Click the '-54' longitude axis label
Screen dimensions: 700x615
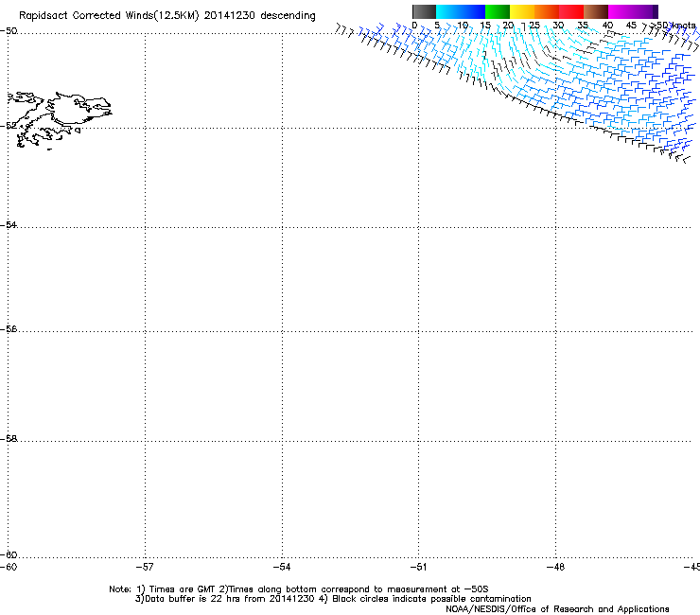click(x=282, y=567)
